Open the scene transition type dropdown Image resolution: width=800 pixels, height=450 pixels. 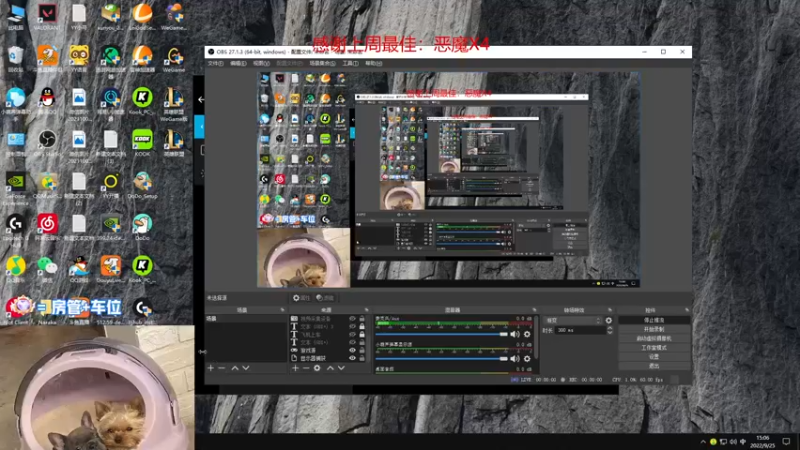coord(573,320)
